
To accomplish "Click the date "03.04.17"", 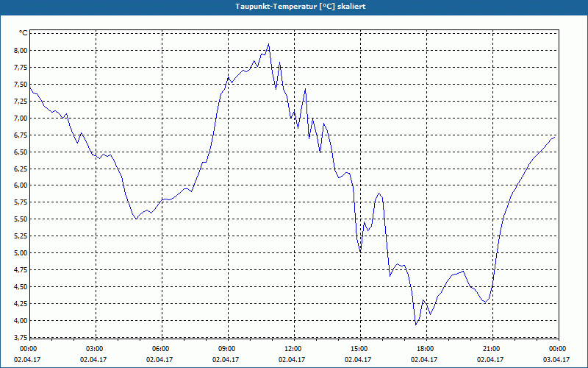I will pyautogui.click(x=556, y=360).
